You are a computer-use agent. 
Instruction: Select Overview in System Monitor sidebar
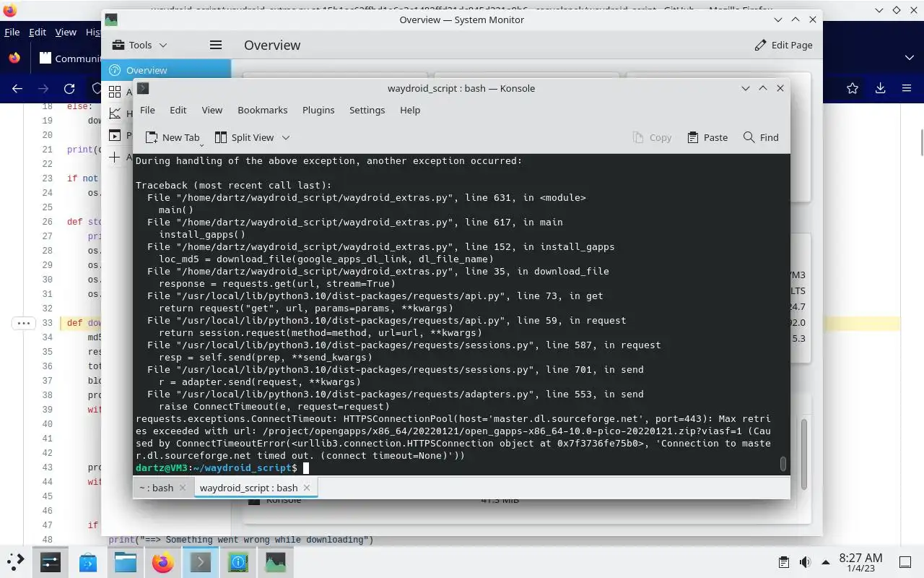(166, 70)
